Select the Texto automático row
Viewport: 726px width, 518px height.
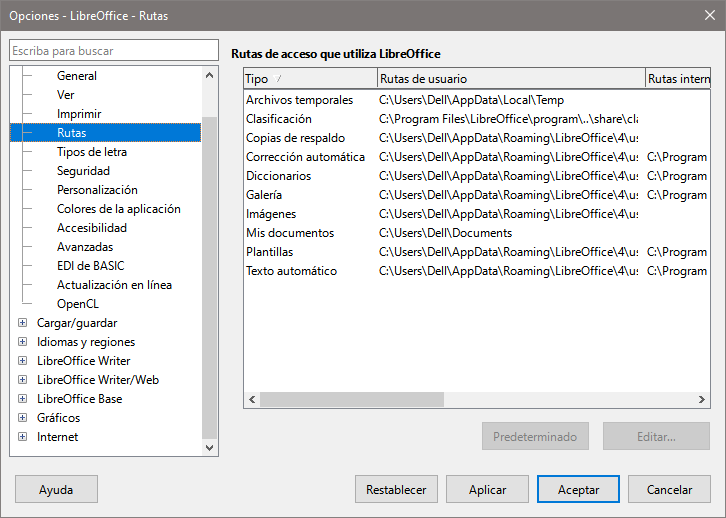(476, 271)
